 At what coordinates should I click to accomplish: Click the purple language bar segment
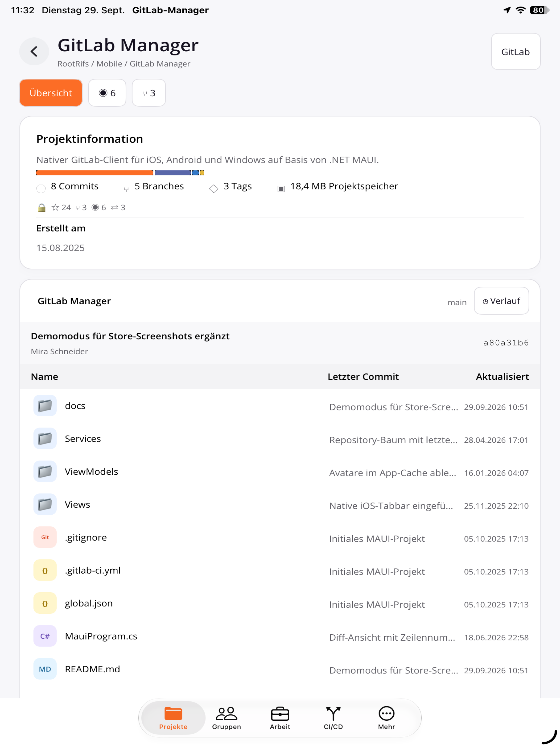pos(173,173)
